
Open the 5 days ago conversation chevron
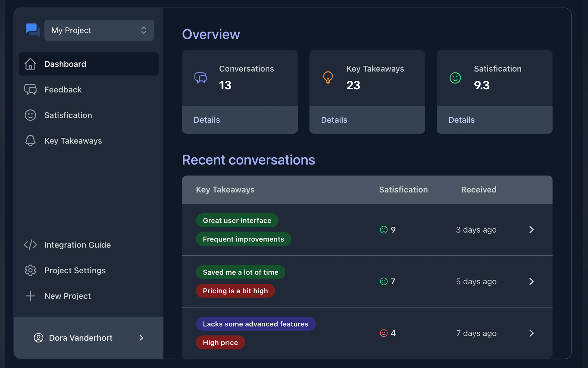(x=531, y=281)
